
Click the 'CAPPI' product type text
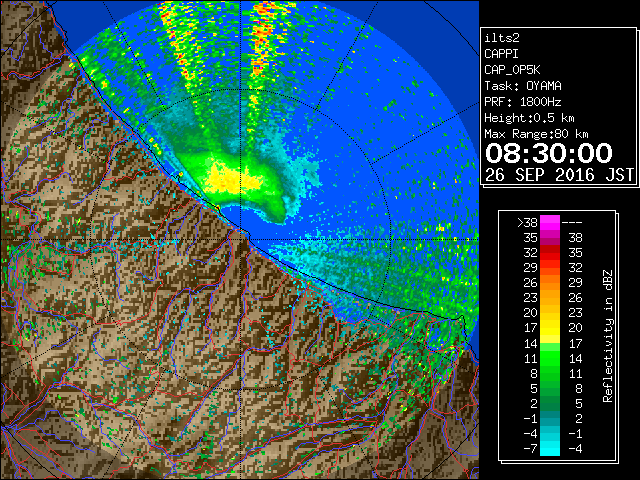pos(501,54)
